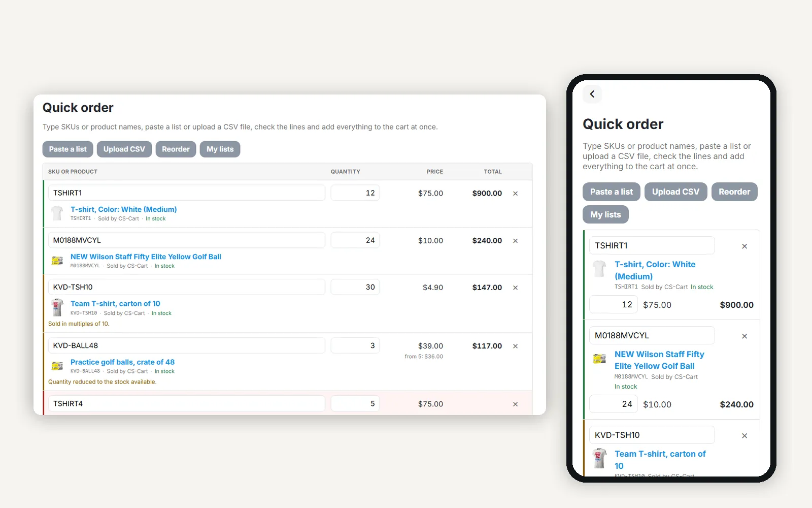Open Wilson golf ball thumbnail in desktop list
Image resolution: width=812 pixels, height=508 pixels.
pos(57,261)
